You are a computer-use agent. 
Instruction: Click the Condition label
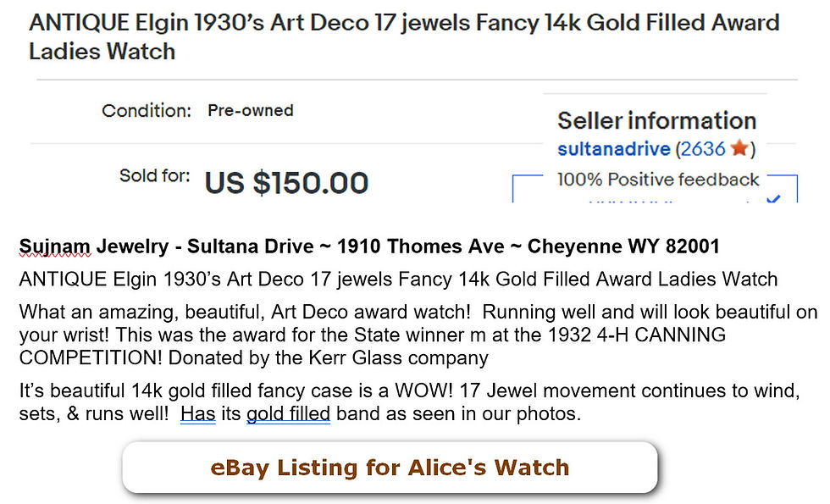pos(147,111)
